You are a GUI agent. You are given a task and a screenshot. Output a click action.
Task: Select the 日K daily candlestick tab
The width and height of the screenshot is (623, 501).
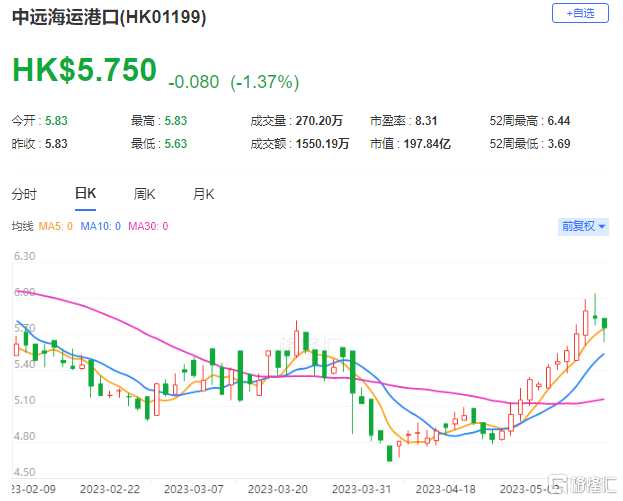(x=85, y=193)
